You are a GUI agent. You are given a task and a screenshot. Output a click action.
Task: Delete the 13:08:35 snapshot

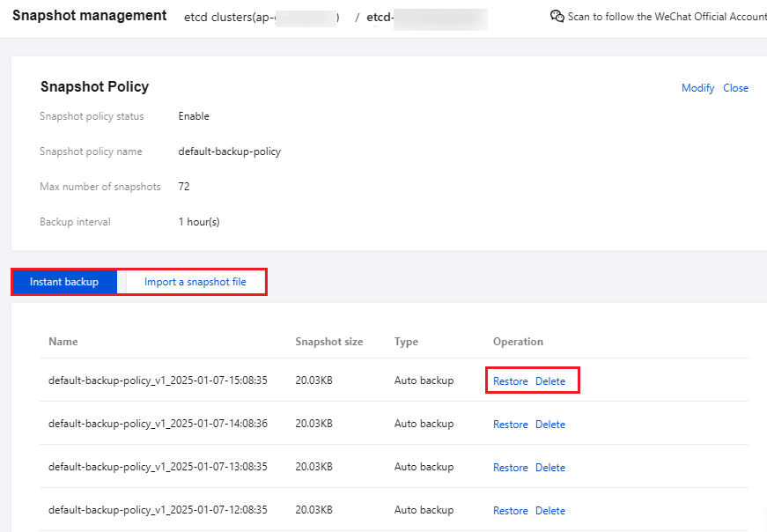(550, 468)
